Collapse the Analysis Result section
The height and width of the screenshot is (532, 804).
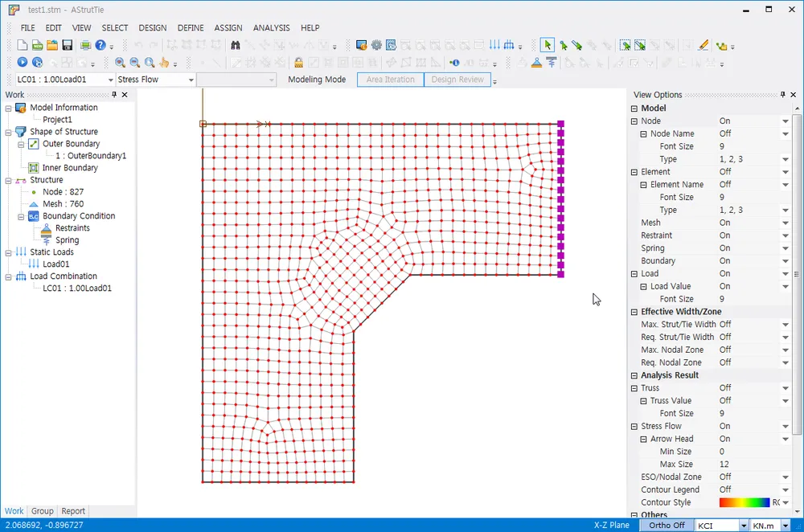(634, 375)
